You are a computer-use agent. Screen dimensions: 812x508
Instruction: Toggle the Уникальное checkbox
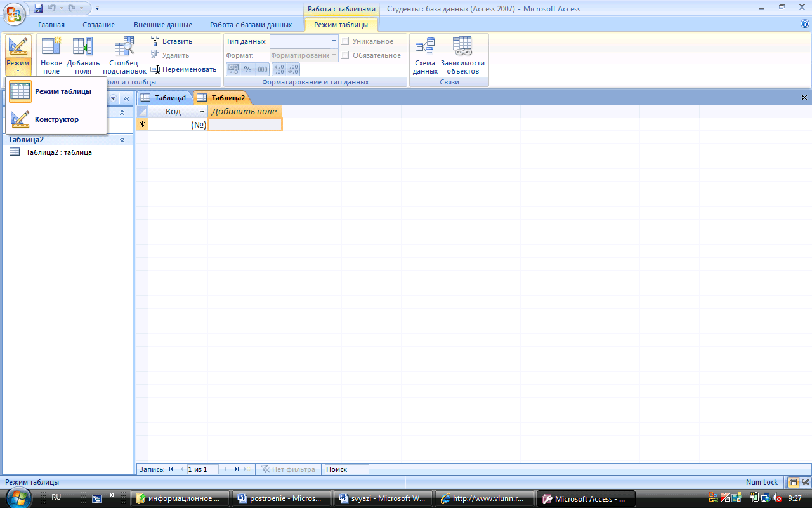pyautogui.click(x=344, y=41)
